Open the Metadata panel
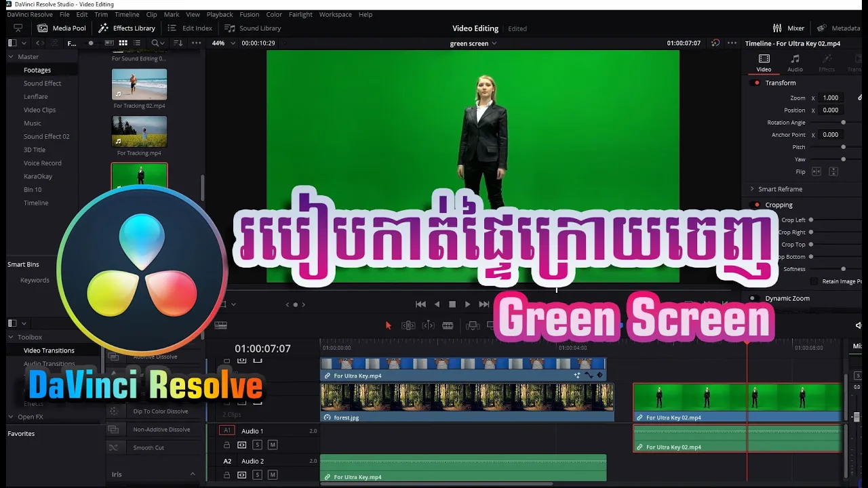The width and height of the screenshot is (868, 488). pyautogui.click(x=838, y=28)
